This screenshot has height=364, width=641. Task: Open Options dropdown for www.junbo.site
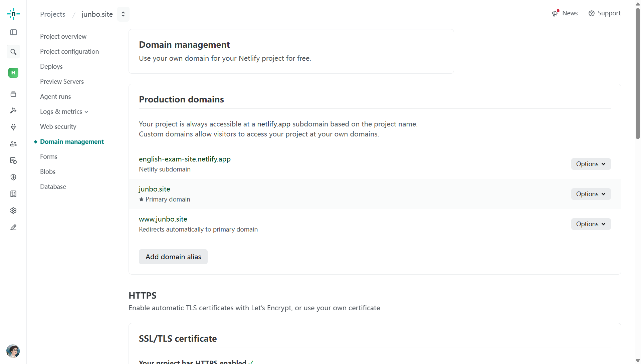(x=591, y=224)
